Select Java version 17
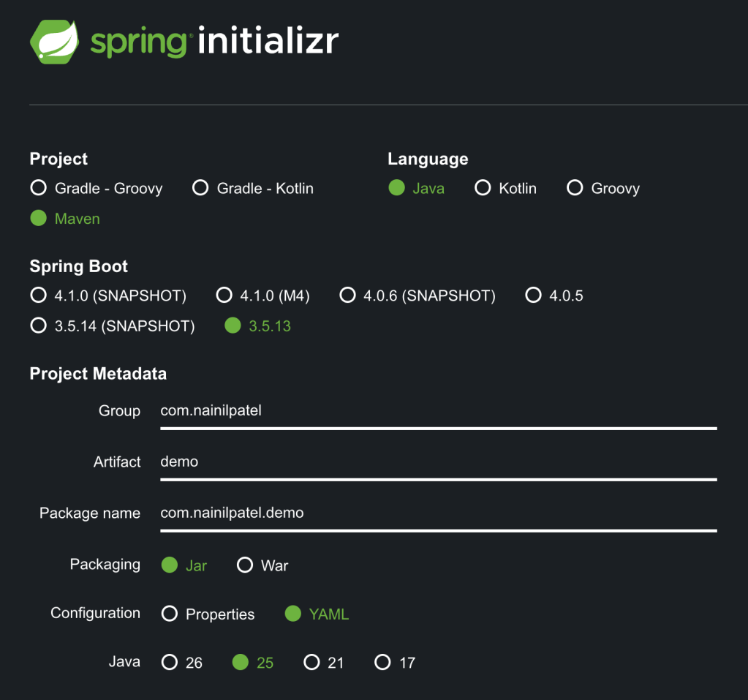 383,663
